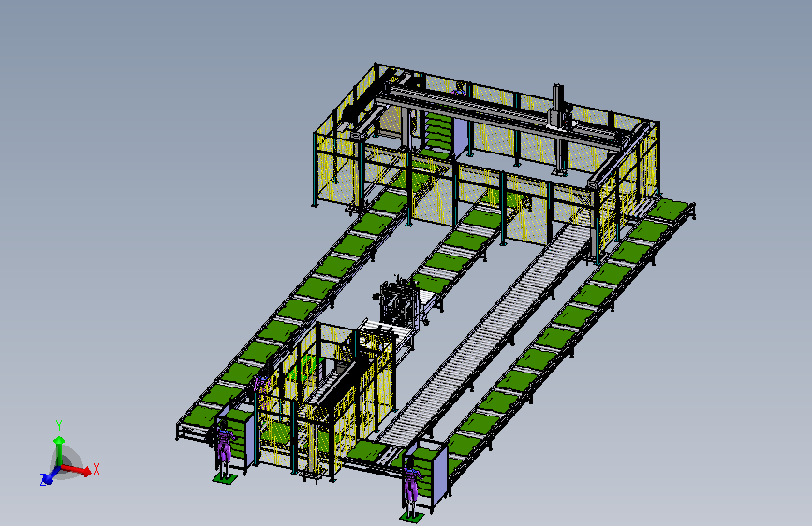Select the green floor mat under the bottom-center figure
812x526 pixels.
click(411, 518)
